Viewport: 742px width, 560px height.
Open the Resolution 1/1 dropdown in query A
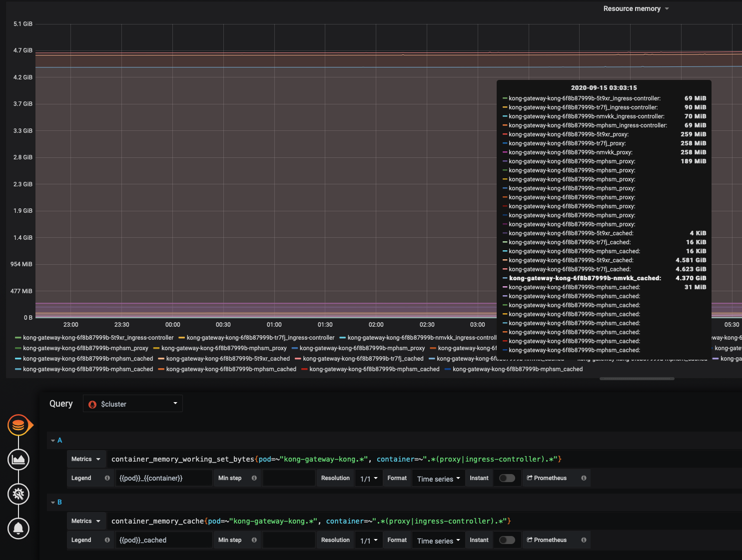click(369, 479)
